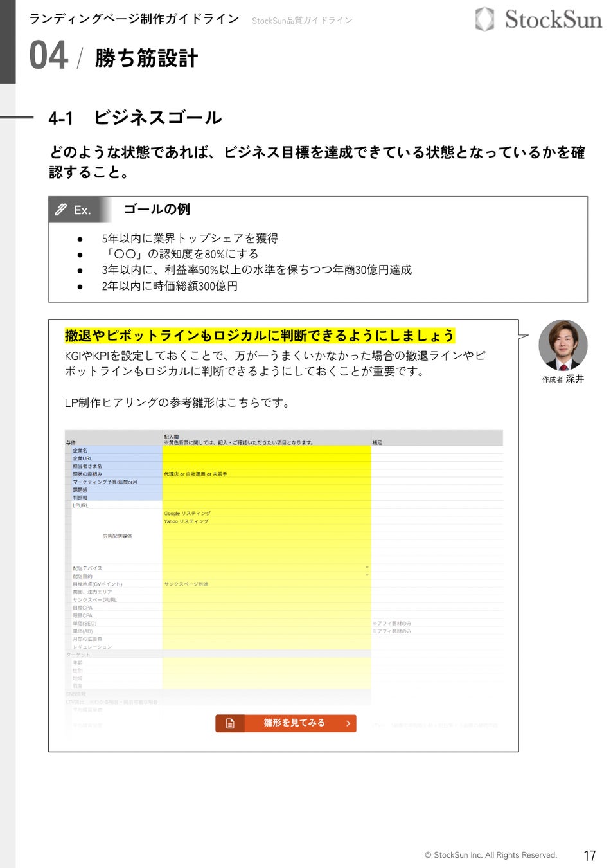Click the pencil Ex. icon
The width and height of the screenshot is (611, 868).
click(61, 210)
